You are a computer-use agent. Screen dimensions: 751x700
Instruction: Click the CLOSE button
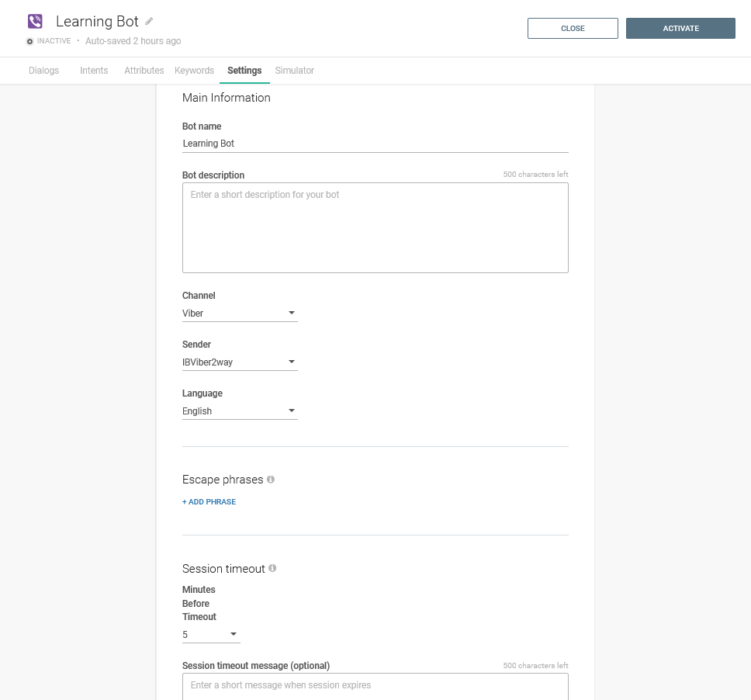click(573, 28)
